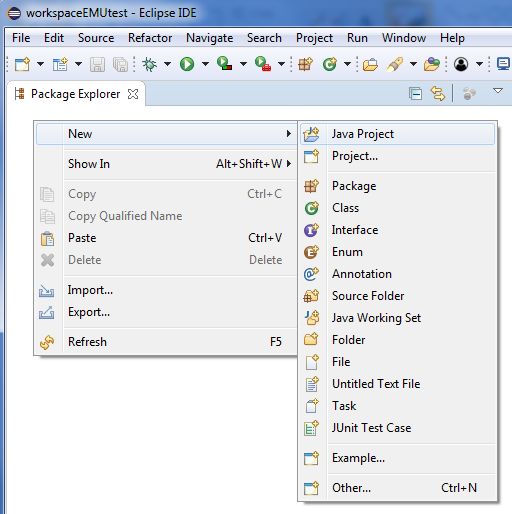Image resolution: width=512 pixels, height=514 pixels.
Task: Select JUnit Test Case in the submenu
Action: (398, 428)
